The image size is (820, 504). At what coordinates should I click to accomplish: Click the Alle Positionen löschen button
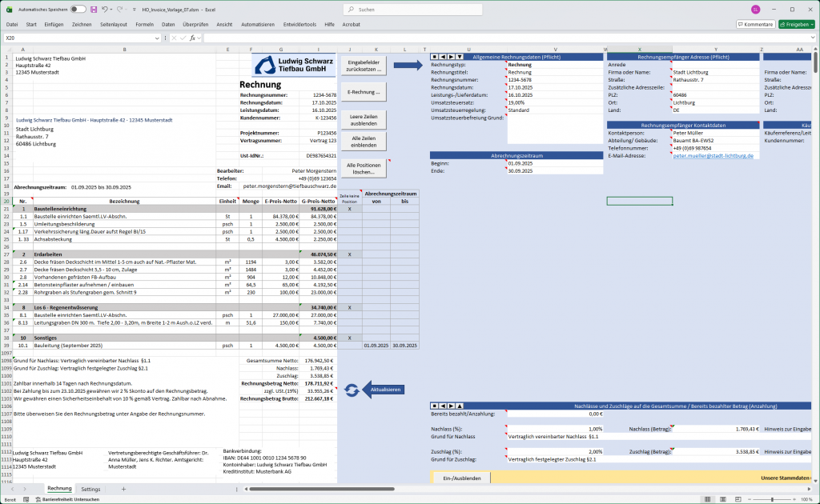click(364, 169)
